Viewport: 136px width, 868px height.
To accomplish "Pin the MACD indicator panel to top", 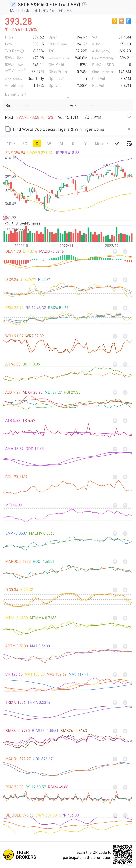I will (x=115, y=251).
